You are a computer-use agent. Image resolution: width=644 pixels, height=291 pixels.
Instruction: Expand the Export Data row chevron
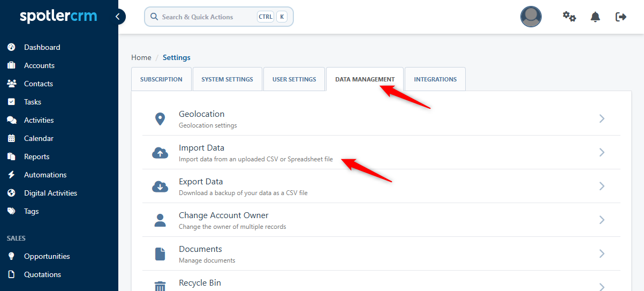[602, 186]
